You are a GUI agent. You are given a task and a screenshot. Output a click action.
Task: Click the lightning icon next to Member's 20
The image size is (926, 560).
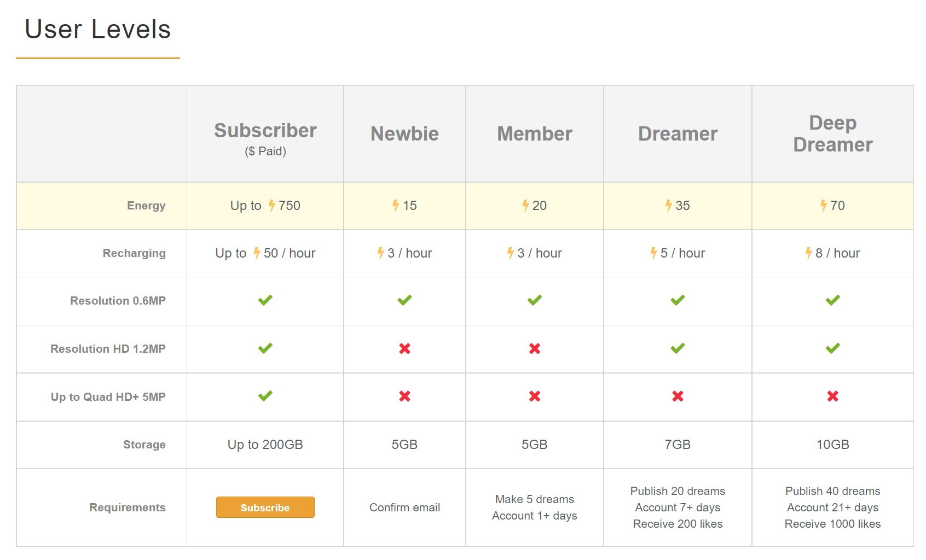tap(525, 206)
